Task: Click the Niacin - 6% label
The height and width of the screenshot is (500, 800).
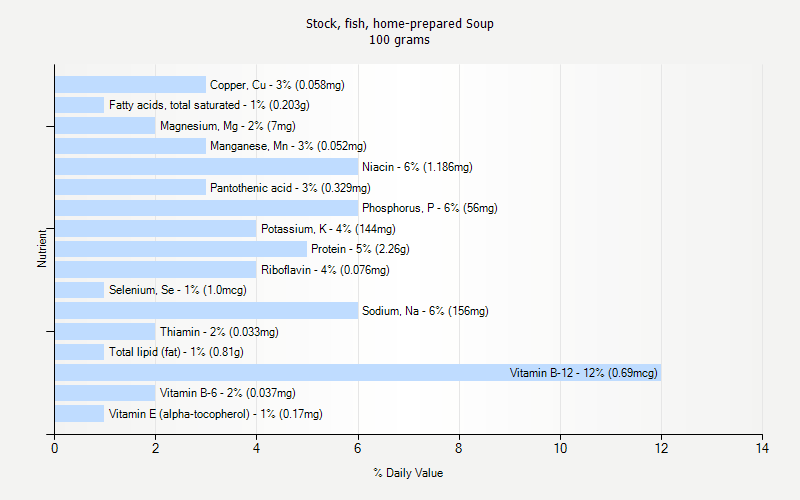Action: tap(417, 167)
